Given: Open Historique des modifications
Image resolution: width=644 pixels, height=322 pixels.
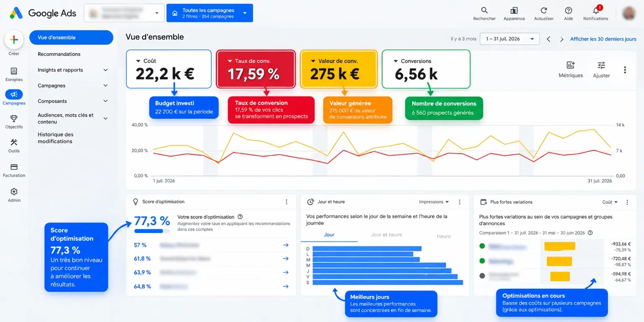Looking at the screenshot, I should point(55,138).
